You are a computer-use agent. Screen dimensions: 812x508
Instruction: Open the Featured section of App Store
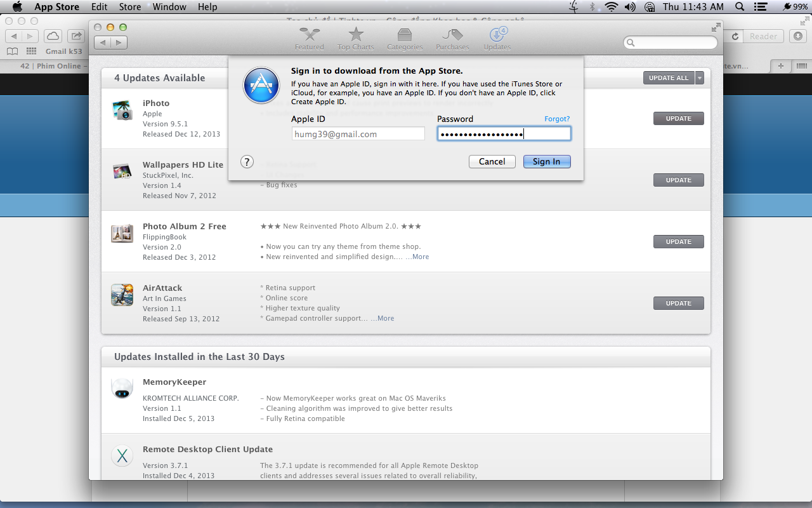(x=309, y=39)
